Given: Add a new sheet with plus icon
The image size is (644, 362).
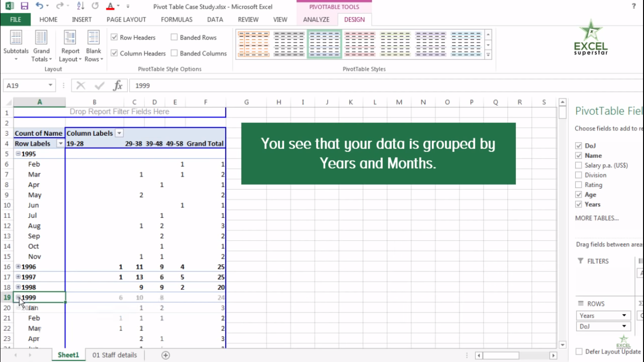Looking at the screenshot, I should (x=165, y=355).
